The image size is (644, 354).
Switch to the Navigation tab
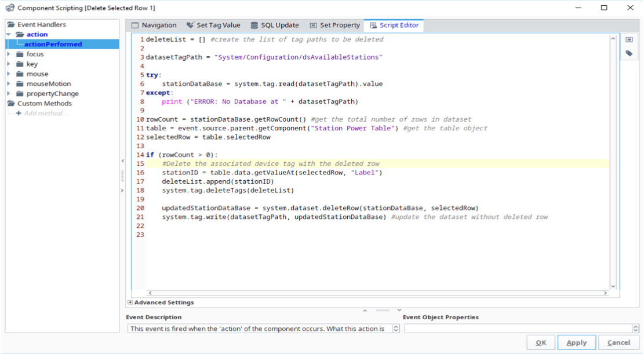click(154, 25)
